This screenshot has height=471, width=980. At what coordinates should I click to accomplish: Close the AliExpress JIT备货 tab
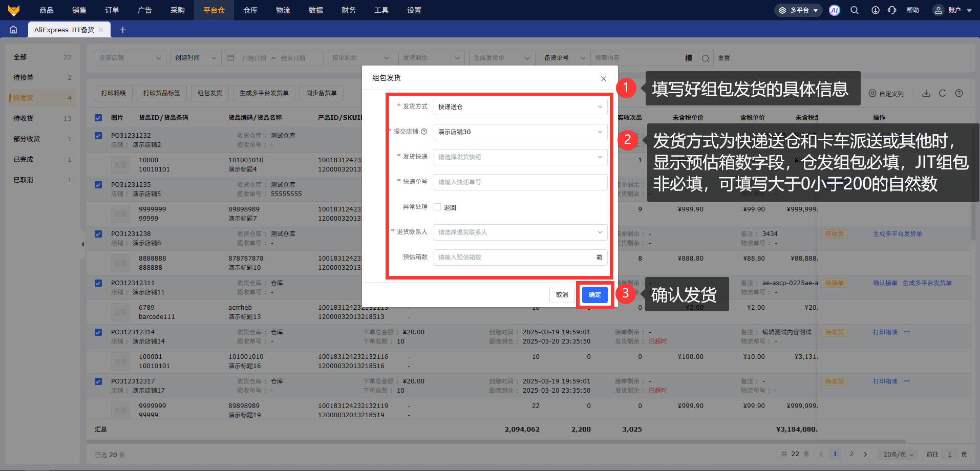(x=101, y=30)
